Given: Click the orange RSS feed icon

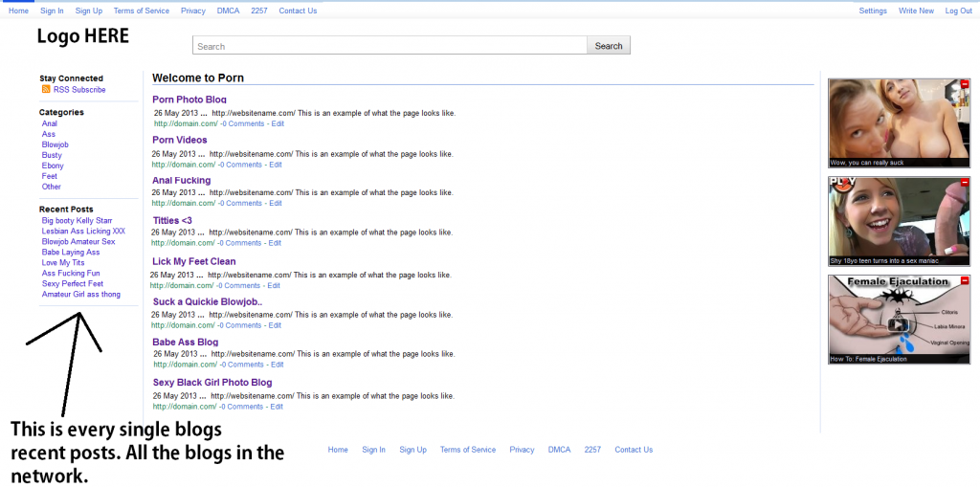Looking at the screenshot, I should click(x=46, y=90).
